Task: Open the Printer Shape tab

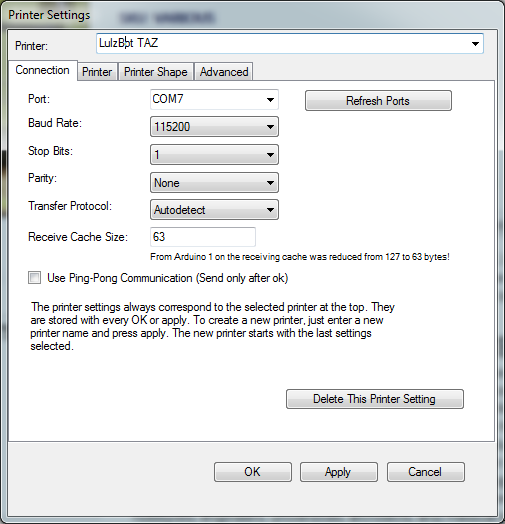Action: click(156, 72)
